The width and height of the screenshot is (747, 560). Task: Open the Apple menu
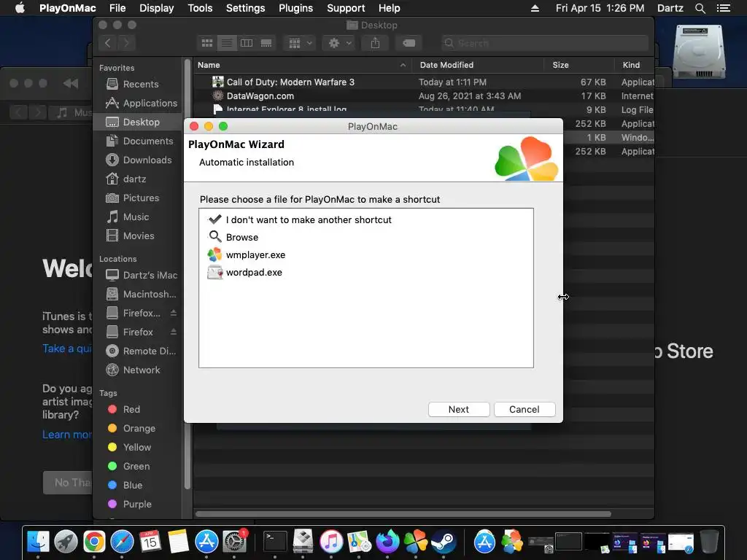[x=20, y=8]
